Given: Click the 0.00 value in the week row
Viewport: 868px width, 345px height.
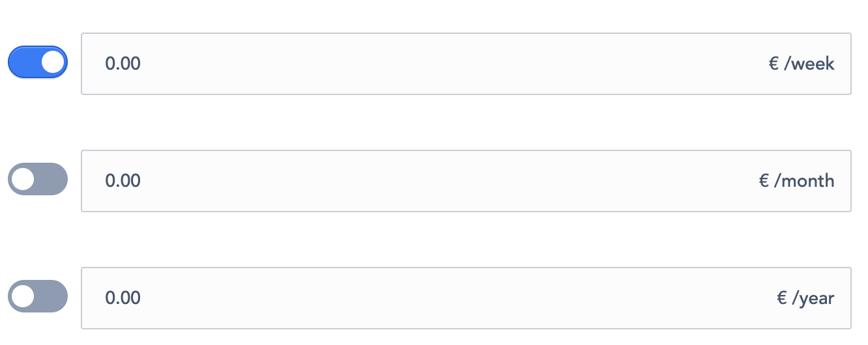Looking at the screenshot, I should [123, 64].
